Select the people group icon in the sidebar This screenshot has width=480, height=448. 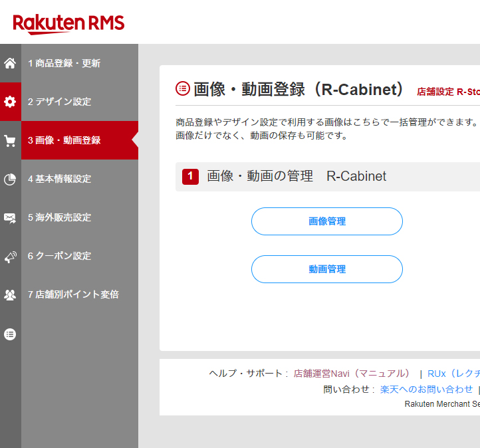pos(10,295)
